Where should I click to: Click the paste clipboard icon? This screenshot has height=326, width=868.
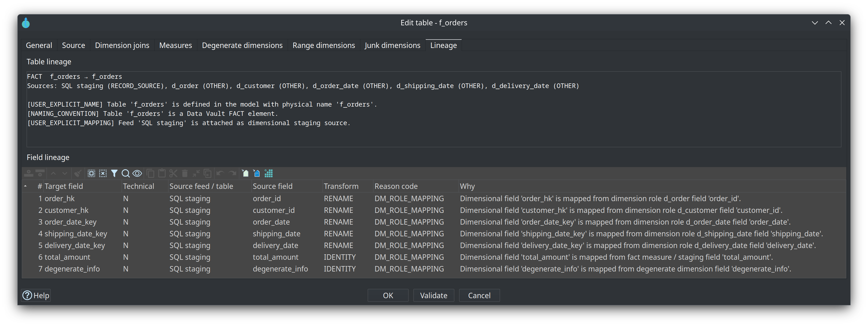click(x=162, y=173)
